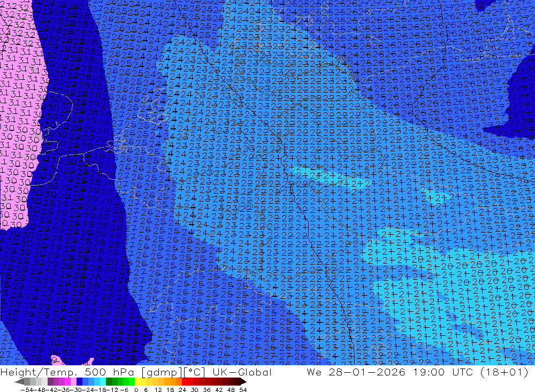535x392 pixels.
Task: Click the "UK-Global" model label
Action: click(242, 372)
